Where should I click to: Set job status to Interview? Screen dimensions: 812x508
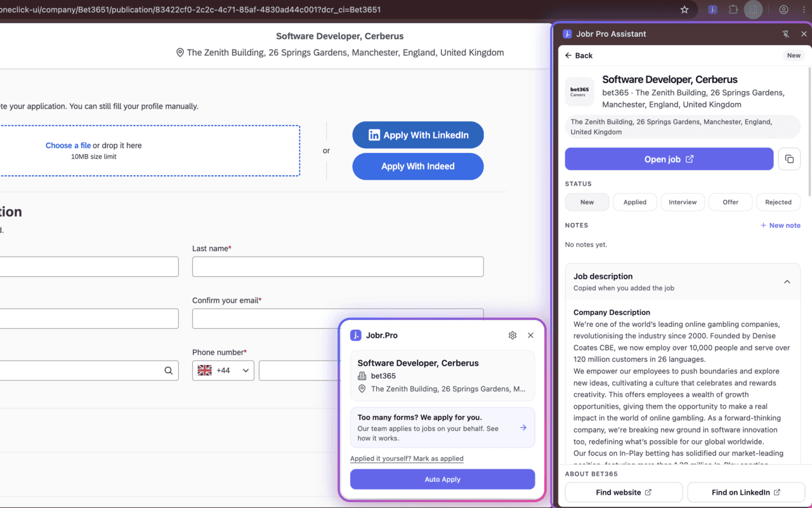tap(683, 203)
